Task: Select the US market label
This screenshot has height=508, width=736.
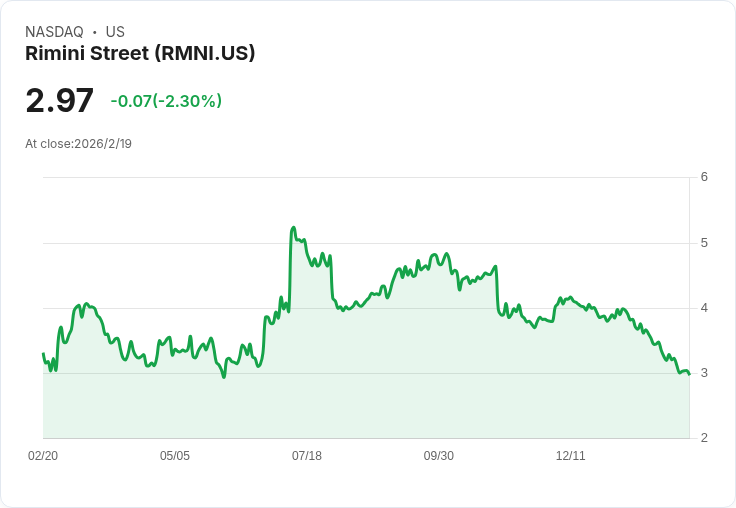Action: point(115,32)
